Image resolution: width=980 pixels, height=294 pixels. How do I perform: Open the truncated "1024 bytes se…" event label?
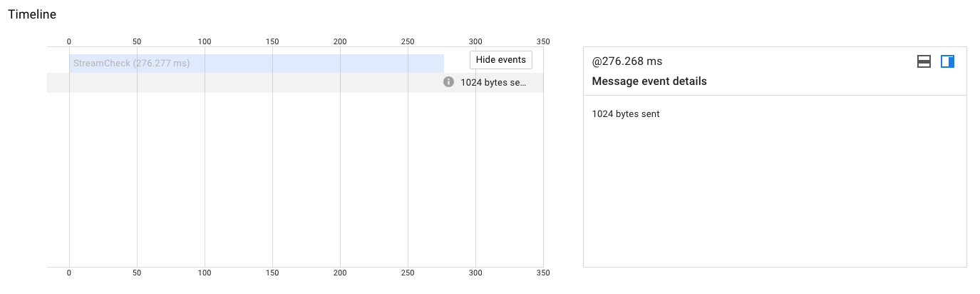click(x=493, y=82)
